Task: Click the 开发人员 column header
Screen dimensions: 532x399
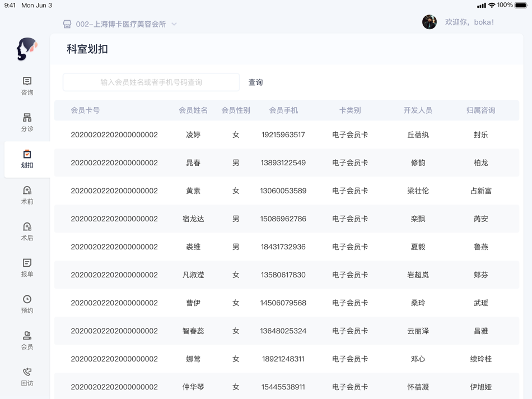Action: (418, 110)
